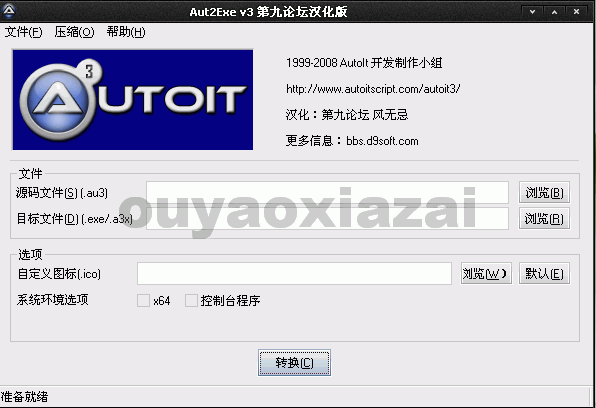Image resolution: width=596 pixels, height=408 pixels.
Task: Enable the x64 checkbox
Action: tap(143, 300)
